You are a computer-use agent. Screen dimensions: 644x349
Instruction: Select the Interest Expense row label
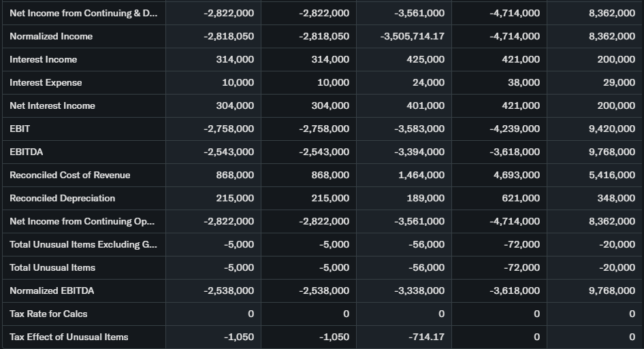click(x=46, y=82)
